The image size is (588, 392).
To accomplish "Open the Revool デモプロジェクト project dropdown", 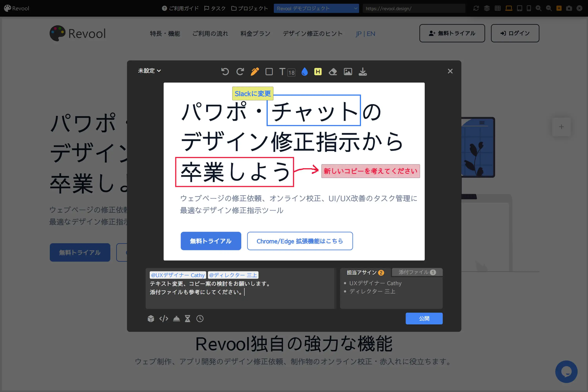I will (x=316, y=8).
